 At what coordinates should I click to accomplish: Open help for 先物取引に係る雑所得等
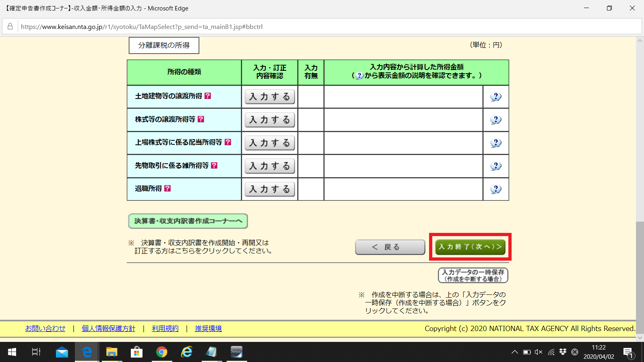tap(215, 165)
